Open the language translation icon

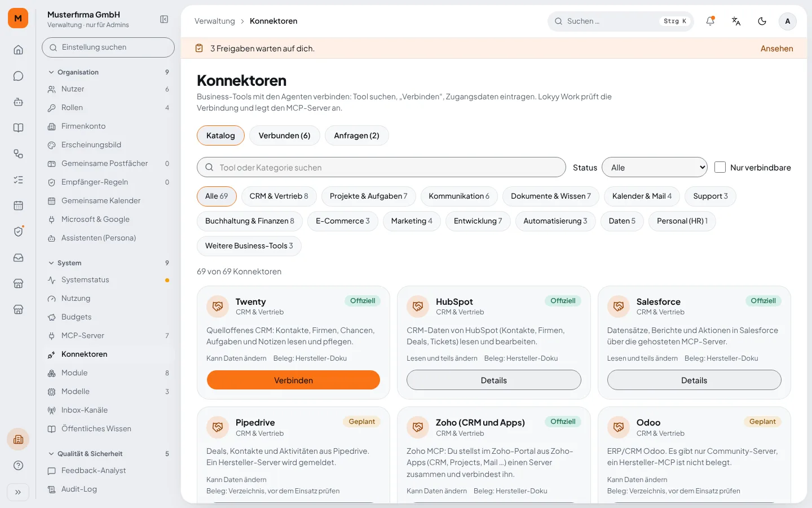[736, 21]
